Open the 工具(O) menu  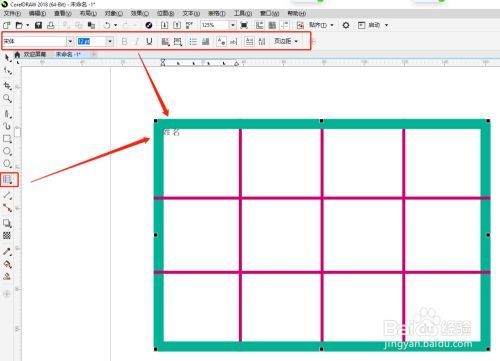pos(242,13)
